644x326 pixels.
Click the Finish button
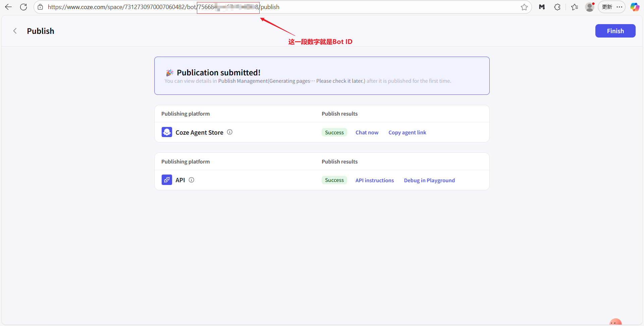pos(615,31)
